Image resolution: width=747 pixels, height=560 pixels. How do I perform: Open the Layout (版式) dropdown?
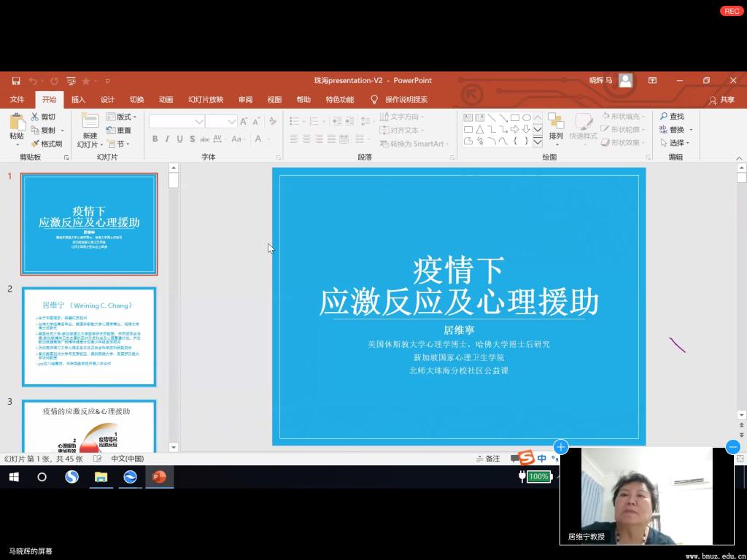(121, 117)
